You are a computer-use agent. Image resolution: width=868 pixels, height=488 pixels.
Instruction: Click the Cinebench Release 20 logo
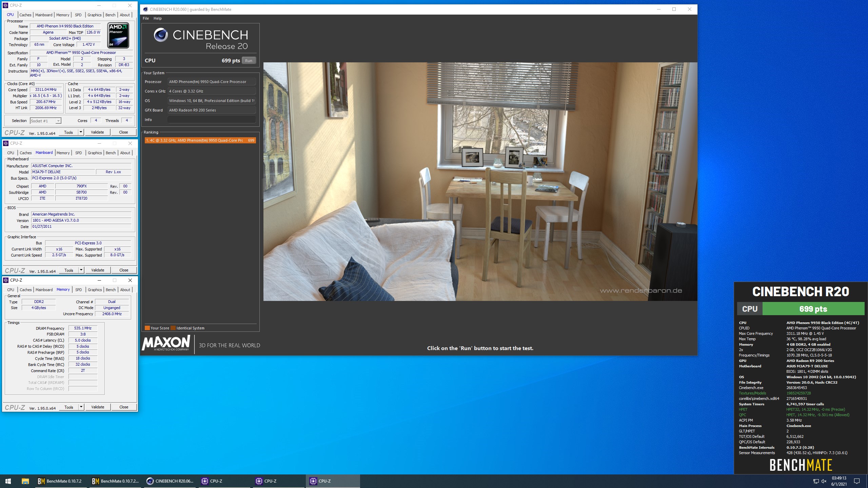(201, 39)
